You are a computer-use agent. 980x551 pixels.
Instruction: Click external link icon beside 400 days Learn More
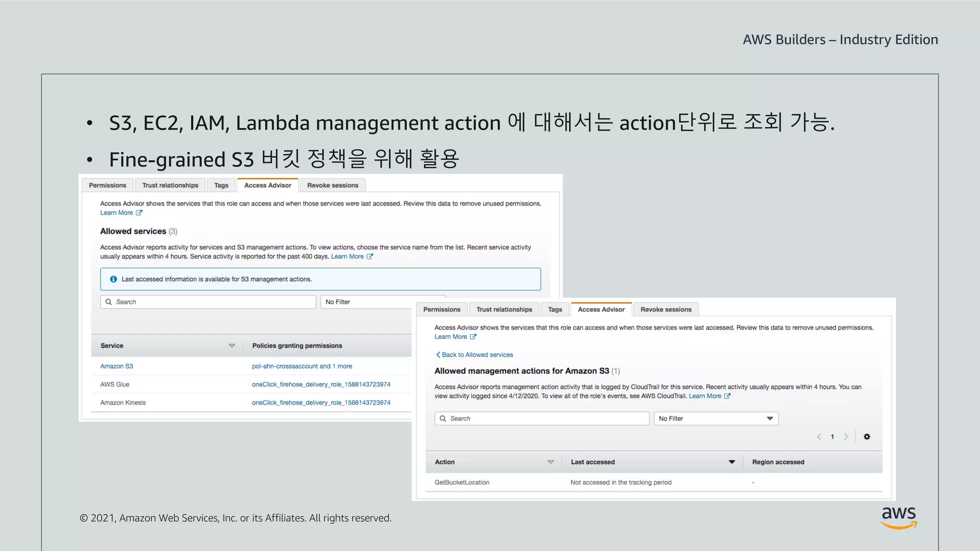coord(370,256)
